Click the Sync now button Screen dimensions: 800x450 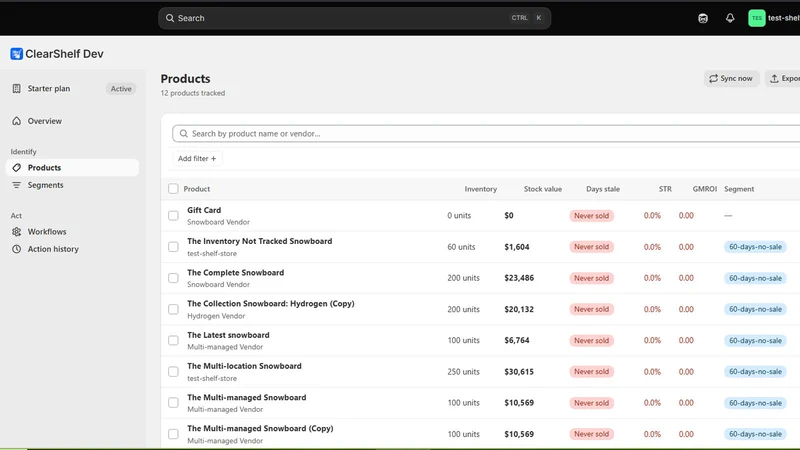731,78
